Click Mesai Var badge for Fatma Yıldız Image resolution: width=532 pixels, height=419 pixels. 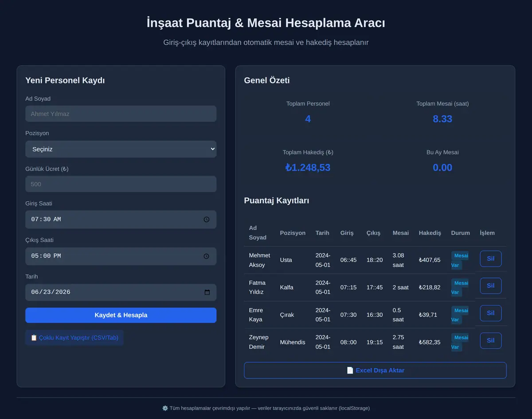[x=460, y=288]
